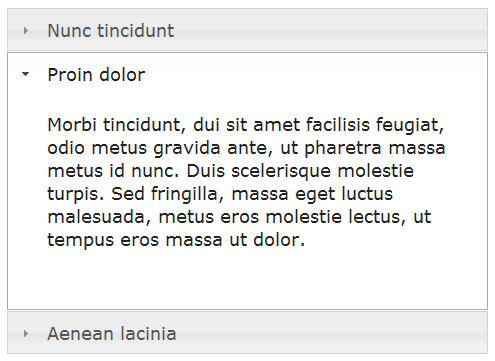Click "pharetra massa" in the paragraph
The height and width of the screenshot is (361, 495).
pyautogui.click(x=375, y=148)
